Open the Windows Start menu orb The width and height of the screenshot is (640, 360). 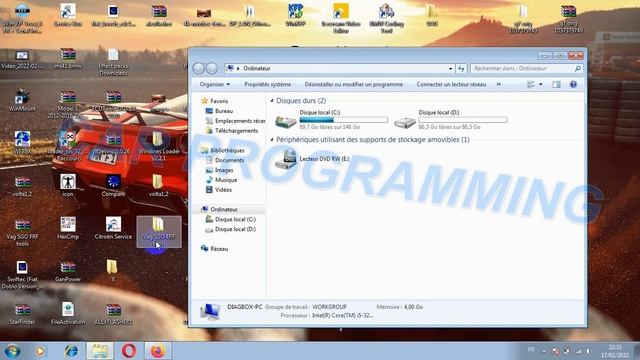12,351
